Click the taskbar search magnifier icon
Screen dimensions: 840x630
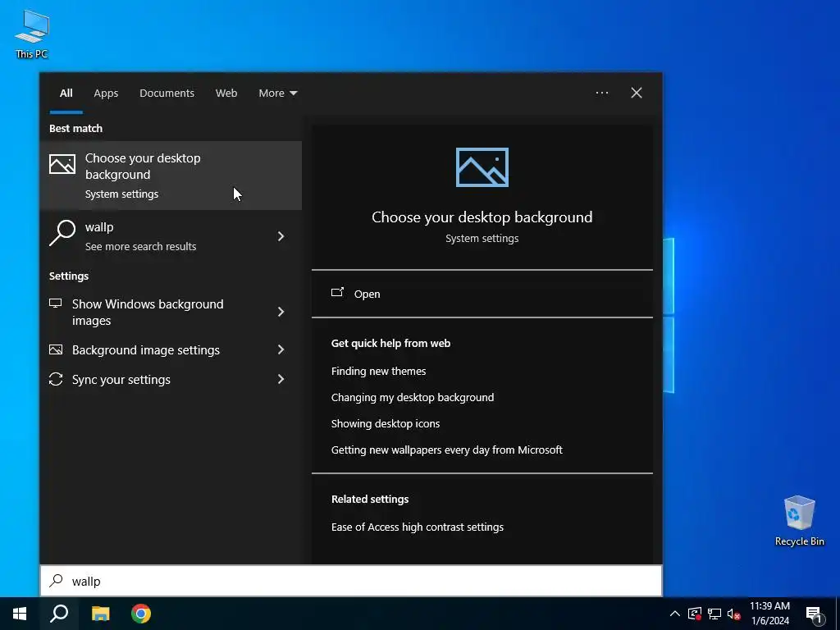tap(59, 614)
